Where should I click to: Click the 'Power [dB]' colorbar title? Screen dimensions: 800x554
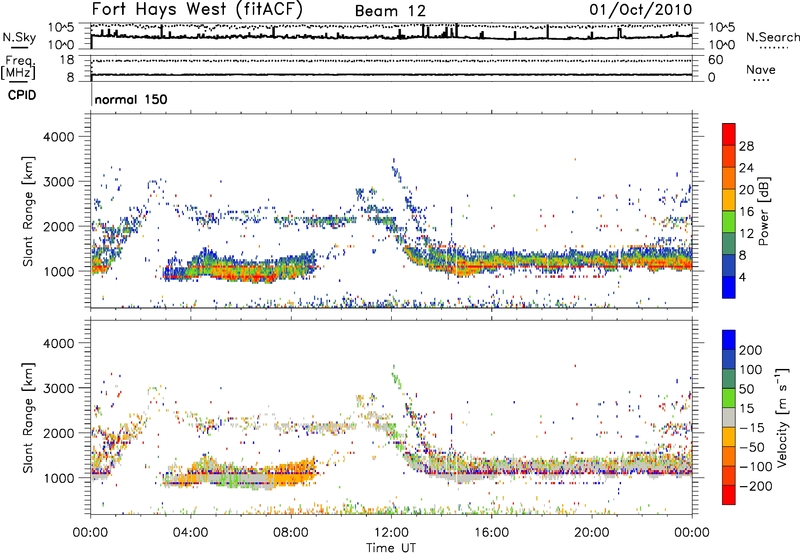tap(764, 211)
